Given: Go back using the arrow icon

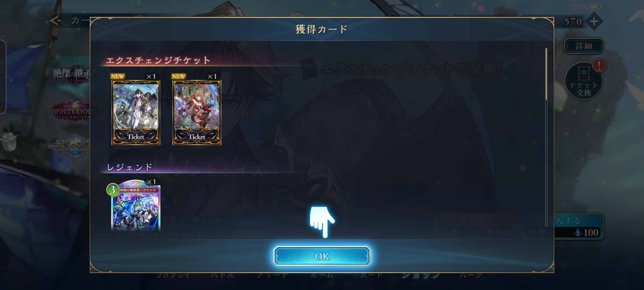Looking at the screenshot, I should [56, 21].
